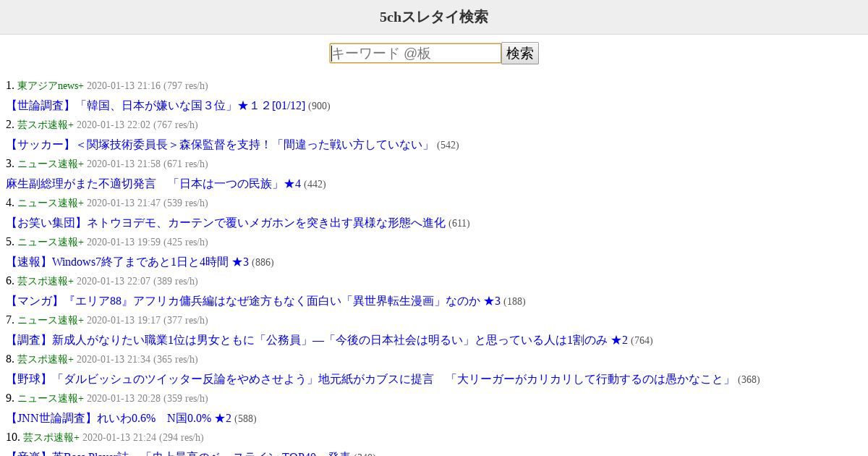Click timestamp 2020-01-13 20:28 (359 res/h)
Image resolution: width=868 pixels, height=456 pixels.
coord(148,398)
